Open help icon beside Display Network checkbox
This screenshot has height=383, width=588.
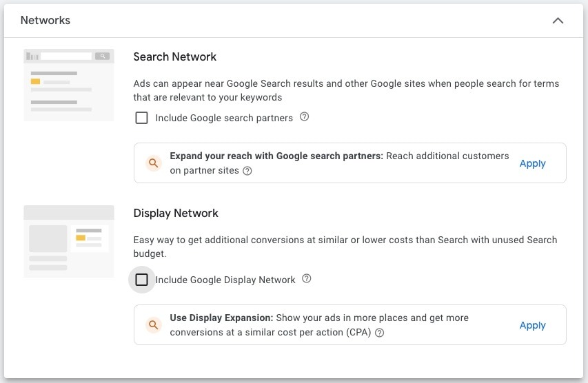(x=306, y=278)
